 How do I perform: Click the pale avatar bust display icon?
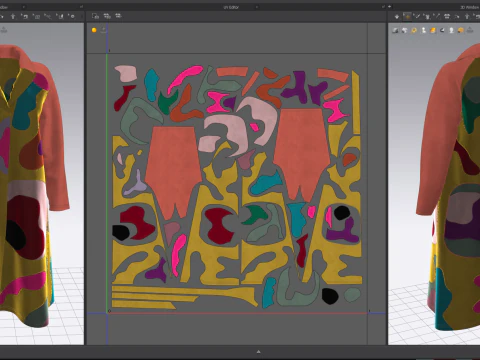coord(451,30)
